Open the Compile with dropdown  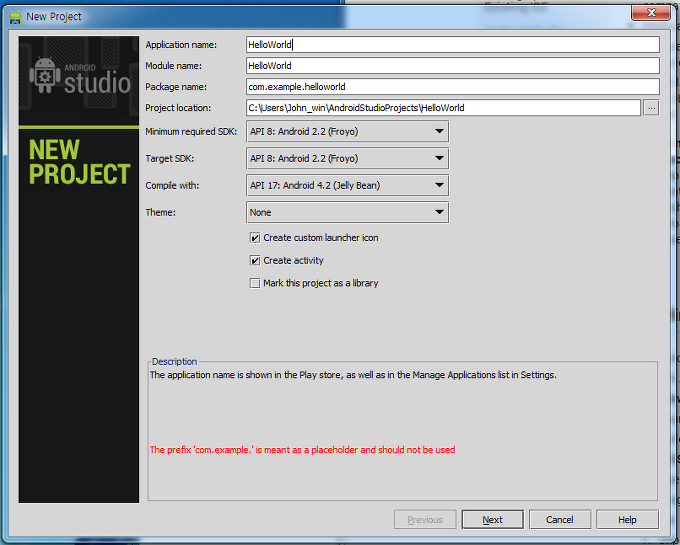point(348,186)
